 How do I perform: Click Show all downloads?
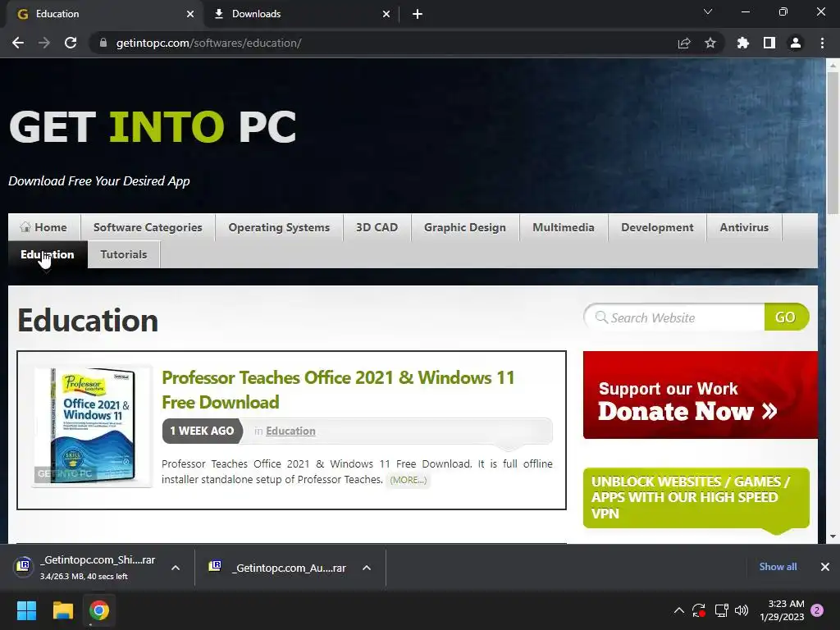(x=778, y=566)
